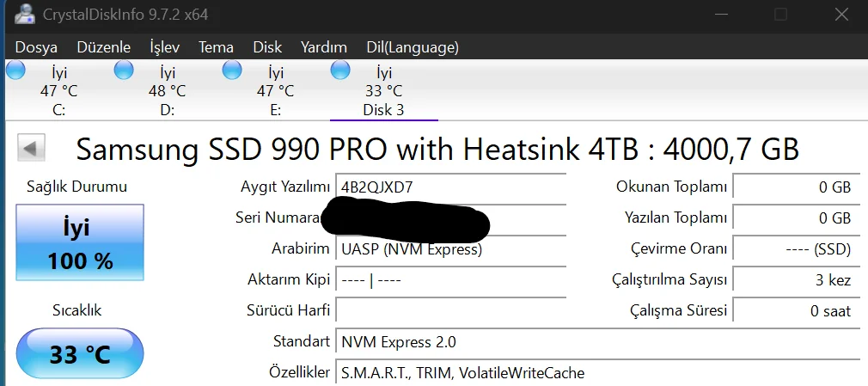This screenshot has width=868, height=386.
Task: Open the Yardım menu
Action: 324,47
